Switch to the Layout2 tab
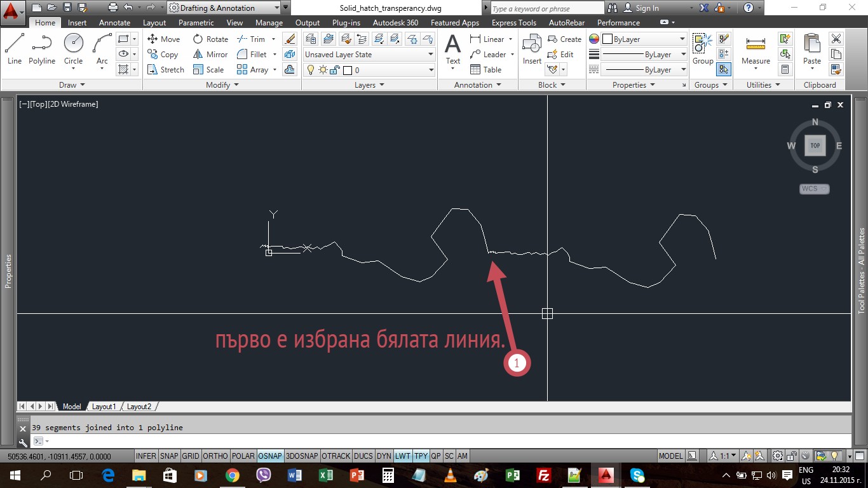 click(x=139, y=407)
